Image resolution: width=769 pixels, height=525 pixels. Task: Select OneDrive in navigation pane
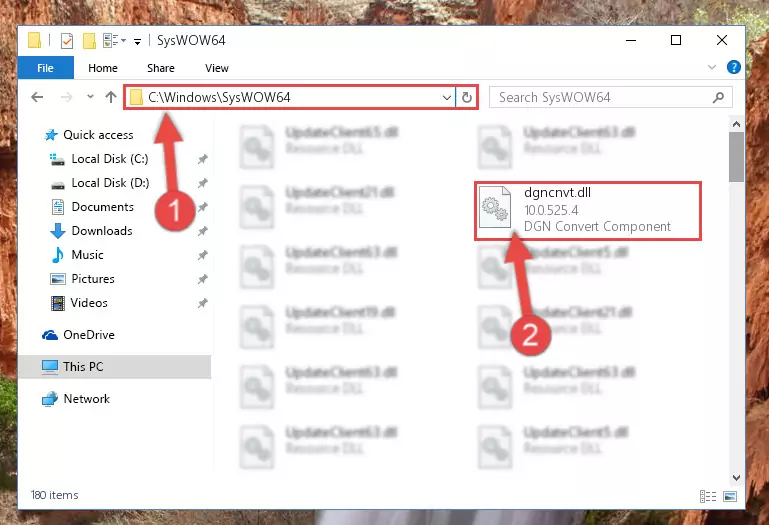tap(88, 335)
